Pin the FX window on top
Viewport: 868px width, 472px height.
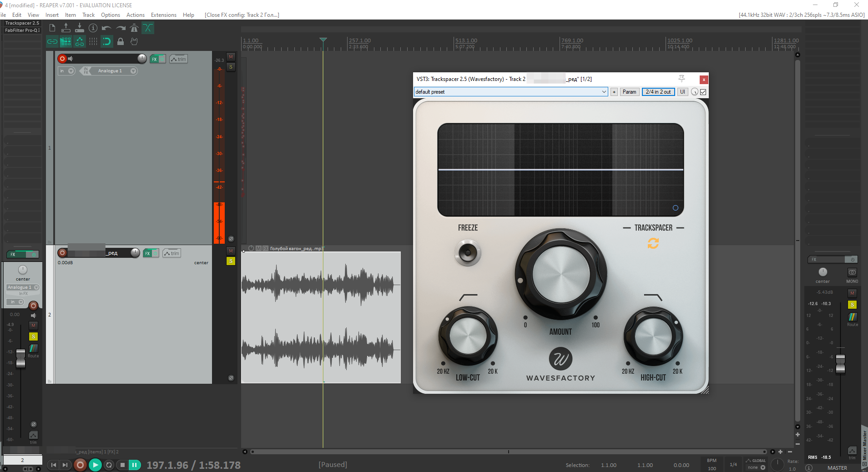coord(681,79)
